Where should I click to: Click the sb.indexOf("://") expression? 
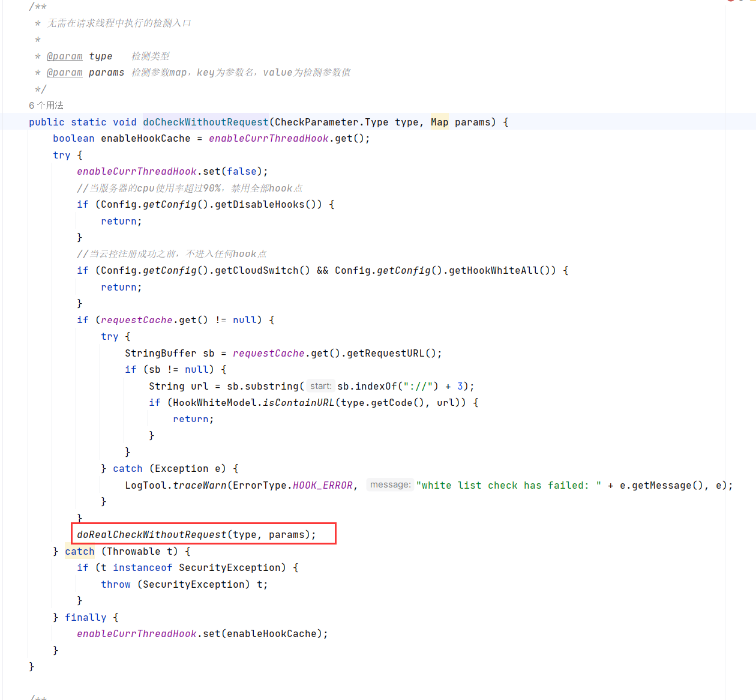[x=388, y=386]
